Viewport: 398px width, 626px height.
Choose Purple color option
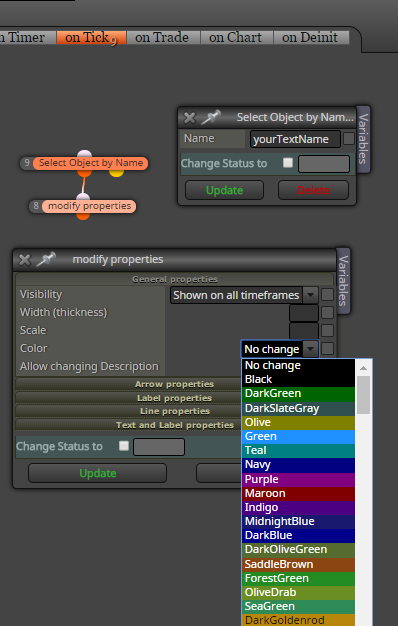coord(298,479)
